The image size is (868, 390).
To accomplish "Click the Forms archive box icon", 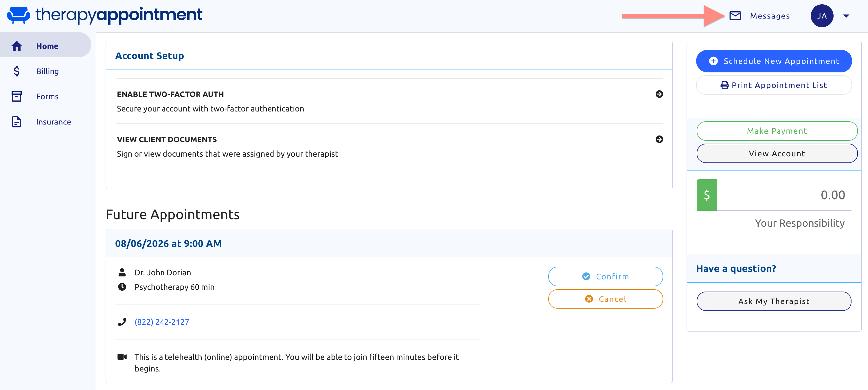I will coord(16,96).
